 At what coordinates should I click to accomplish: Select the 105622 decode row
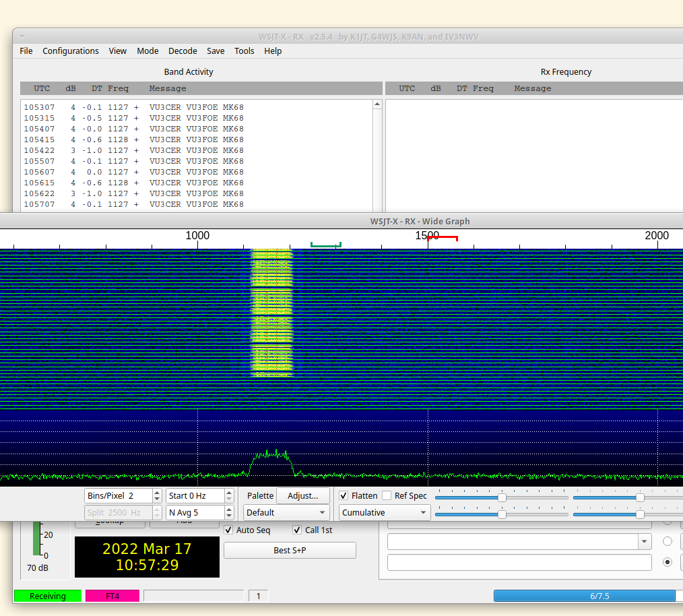click(134, 193)
